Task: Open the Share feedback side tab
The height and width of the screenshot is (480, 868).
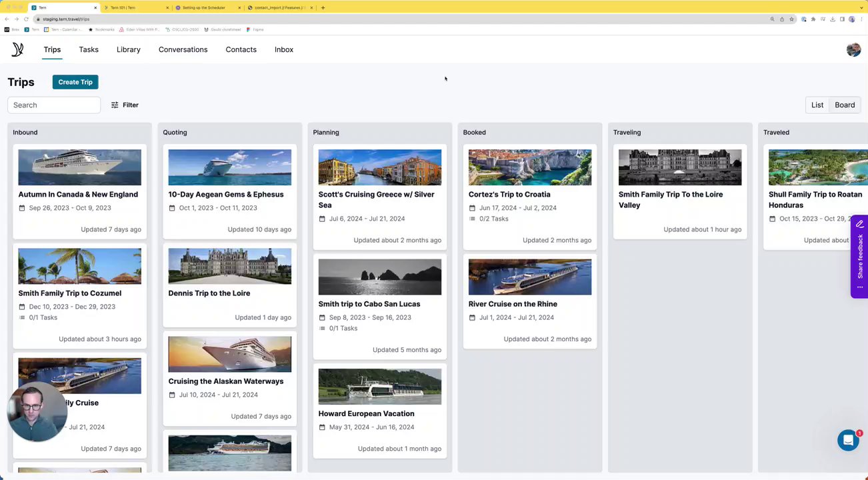Action: (859, 257)
